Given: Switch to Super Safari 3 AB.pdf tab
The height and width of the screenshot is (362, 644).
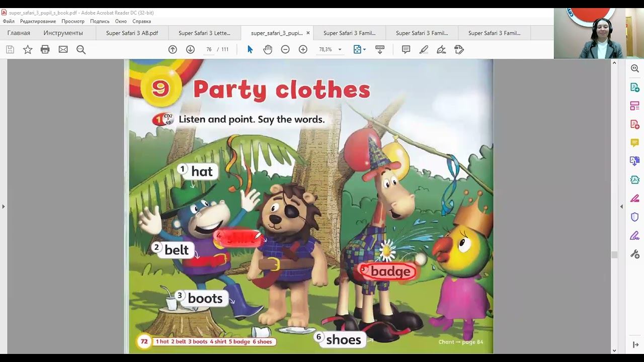Looking at the screenshot, I should click(132, 33).
